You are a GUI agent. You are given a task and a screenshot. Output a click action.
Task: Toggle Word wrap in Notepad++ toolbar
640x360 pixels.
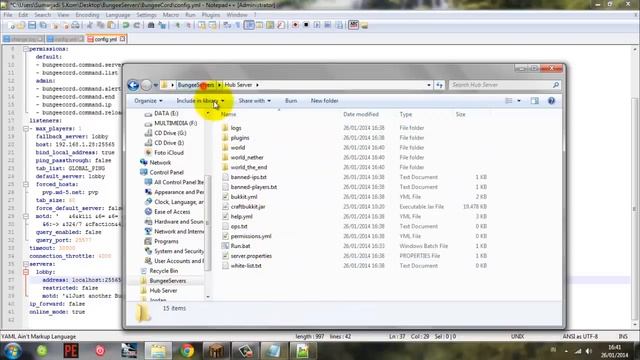227,25
